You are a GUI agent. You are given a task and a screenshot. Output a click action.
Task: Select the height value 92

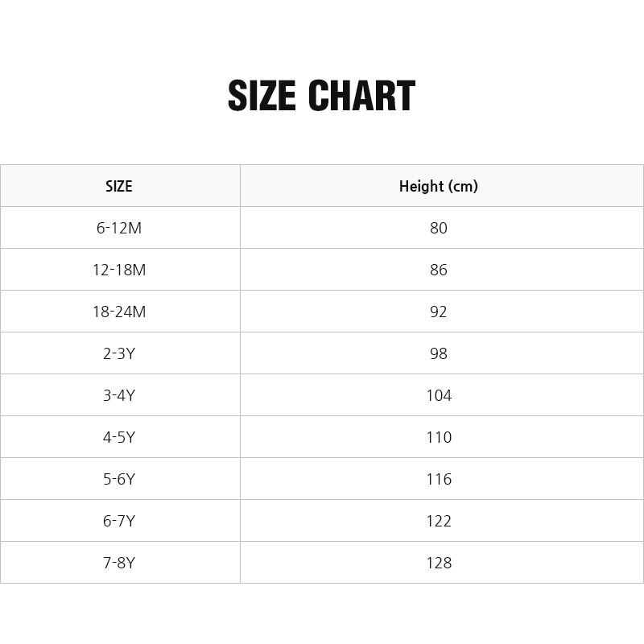(439, 312)
